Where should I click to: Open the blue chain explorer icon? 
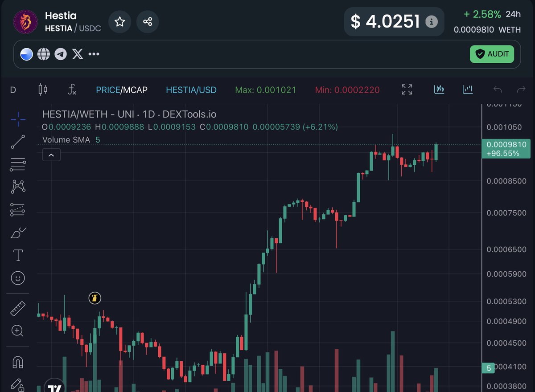coord(27,54)
